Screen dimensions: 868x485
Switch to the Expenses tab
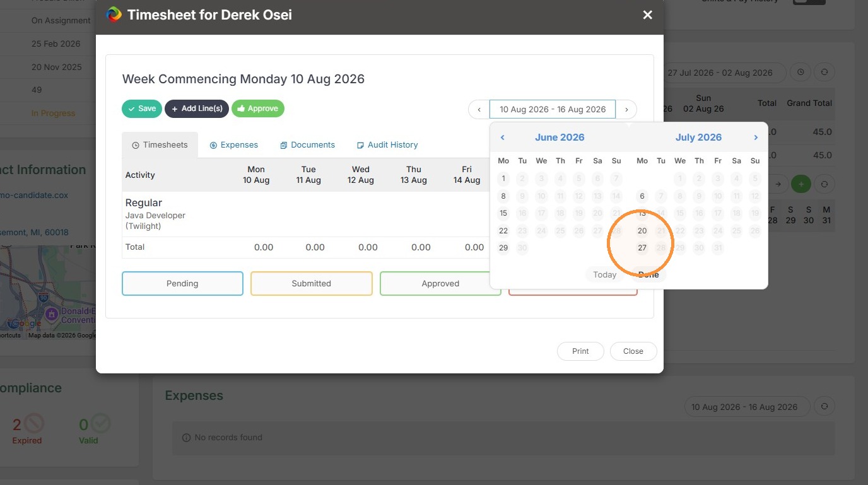point(234,145)
